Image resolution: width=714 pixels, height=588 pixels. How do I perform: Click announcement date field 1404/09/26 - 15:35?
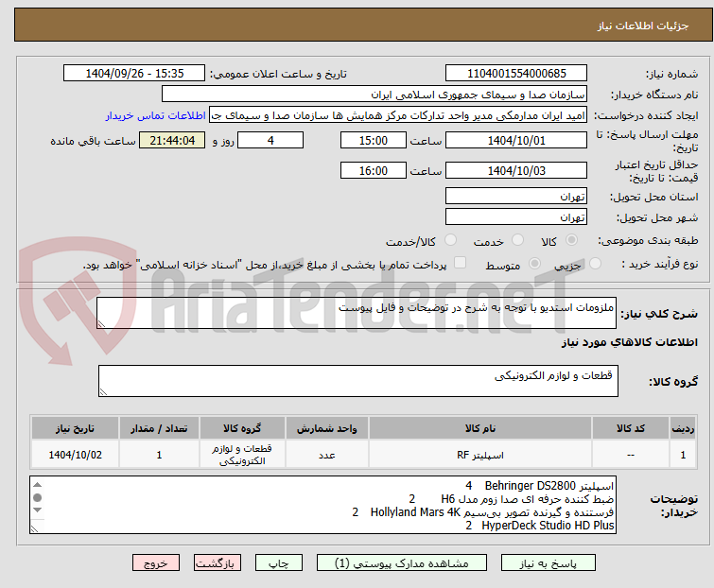pyautogui.click(x=134, y=74)
